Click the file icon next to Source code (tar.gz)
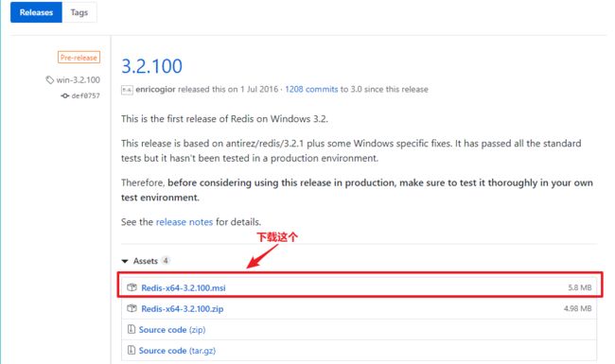The height and width of the screenshot is (364, 615). [132, 350]
